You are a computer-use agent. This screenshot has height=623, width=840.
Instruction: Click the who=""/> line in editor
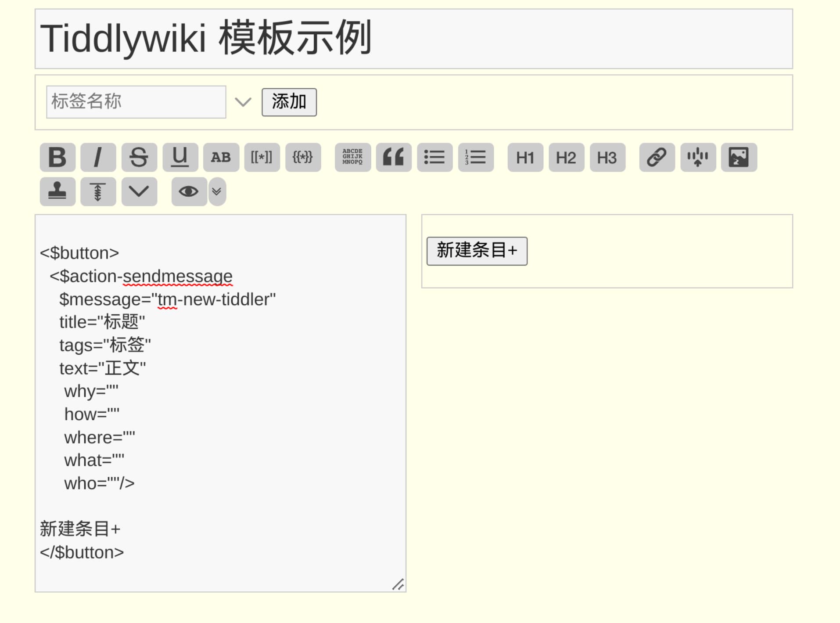[100, 483]
